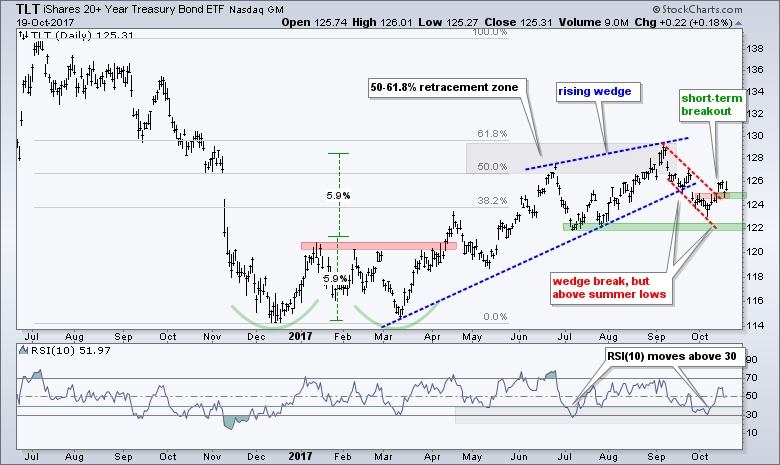The height and width of the screenshot is (465, 780).
Task: Select the Open 125.74 value
Action: tap(314, 22)
